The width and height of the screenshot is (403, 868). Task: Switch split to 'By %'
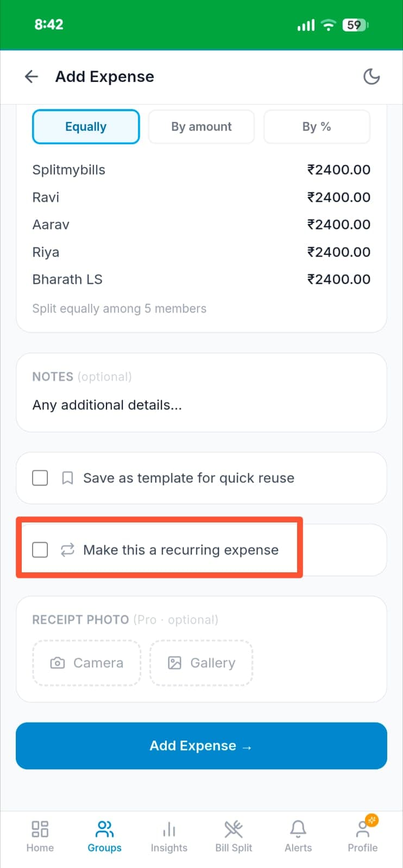click(317, 126)
